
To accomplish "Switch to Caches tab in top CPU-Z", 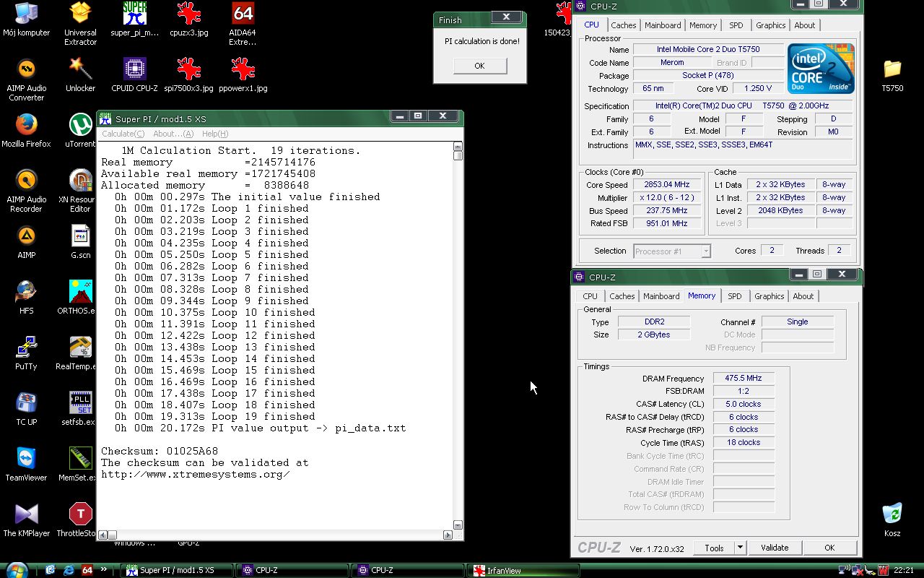I will [624, 25].
